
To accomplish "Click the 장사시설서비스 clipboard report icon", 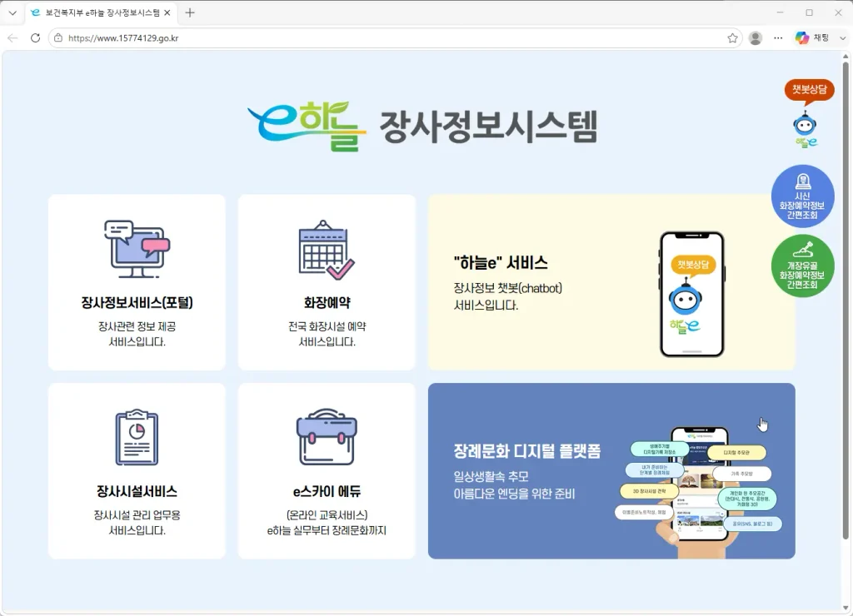I will (x=137, y=438).
